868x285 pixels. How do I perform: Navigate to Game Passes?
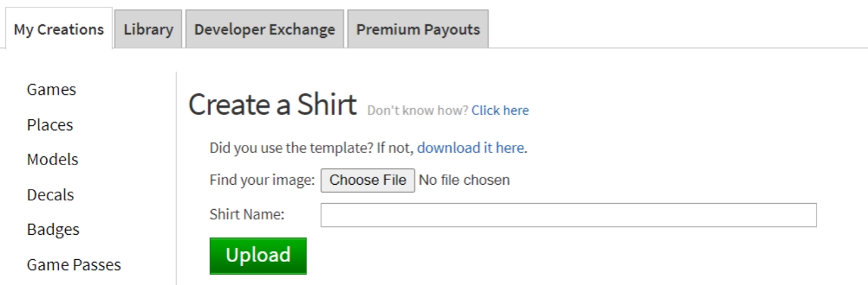[74, 265]
